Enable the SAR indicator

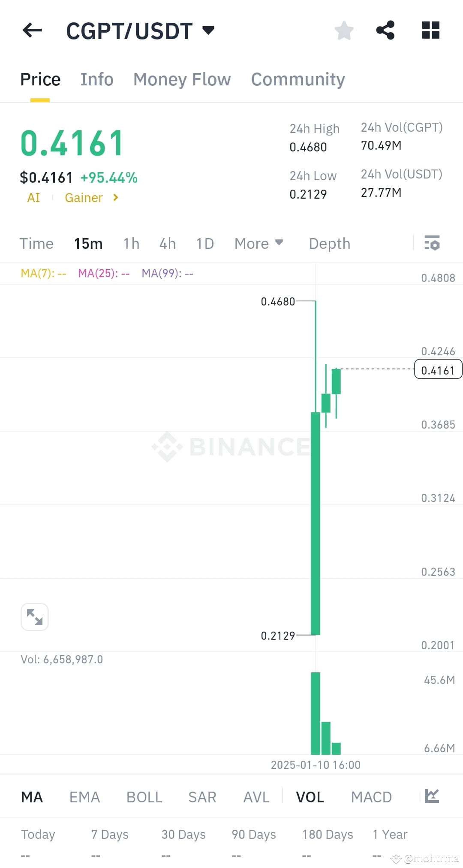point(201,797)
